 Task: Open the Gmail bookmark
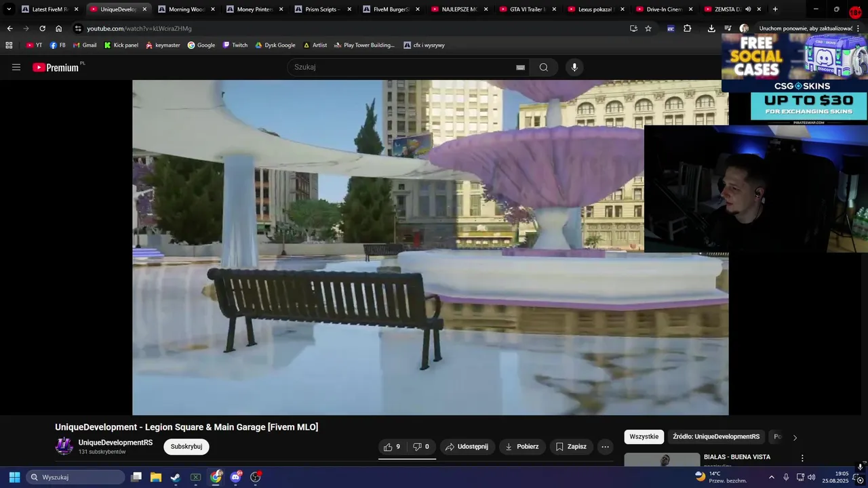click(85, 45)
